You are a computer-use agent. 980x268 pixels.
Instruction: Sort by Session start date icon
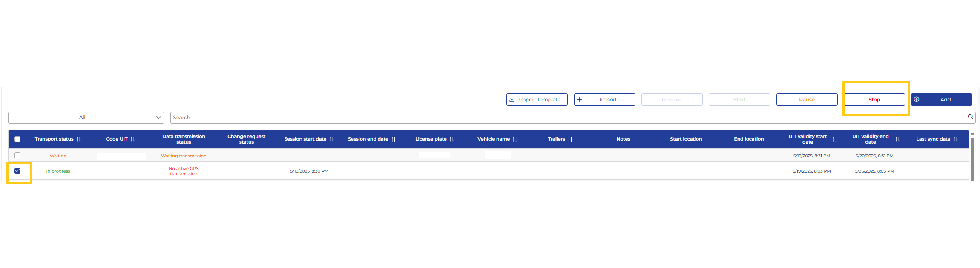tap(331, 139)
